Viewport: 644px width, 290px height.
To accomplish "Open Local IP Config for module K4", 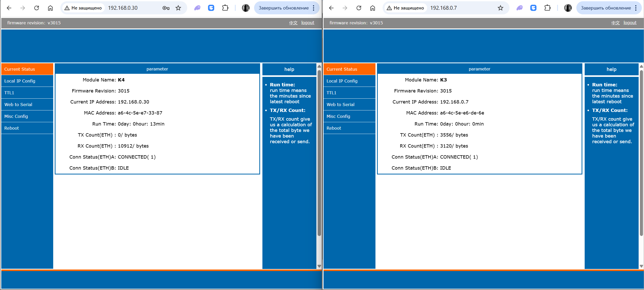I will pos(20,81).
